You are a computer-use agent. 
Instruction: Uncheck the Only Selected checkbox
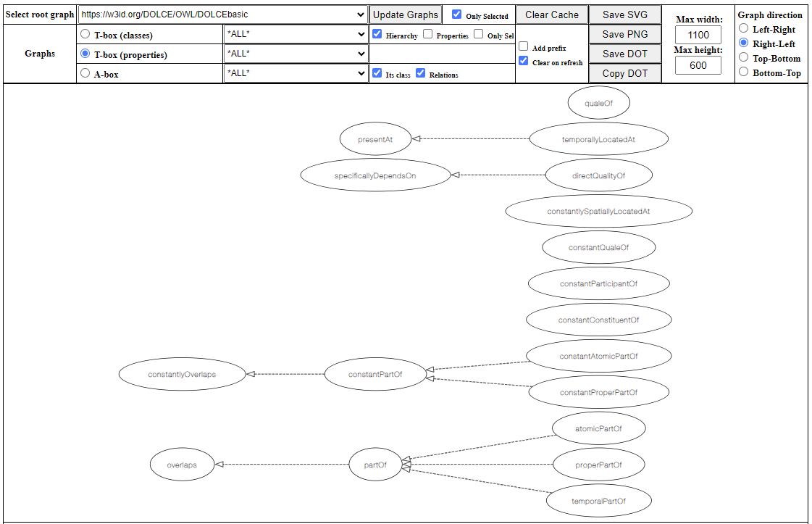click(456, 14)
